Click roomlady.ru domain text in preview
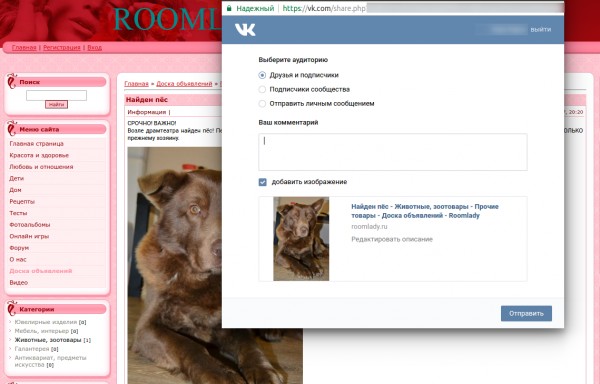 click(369, 227)
